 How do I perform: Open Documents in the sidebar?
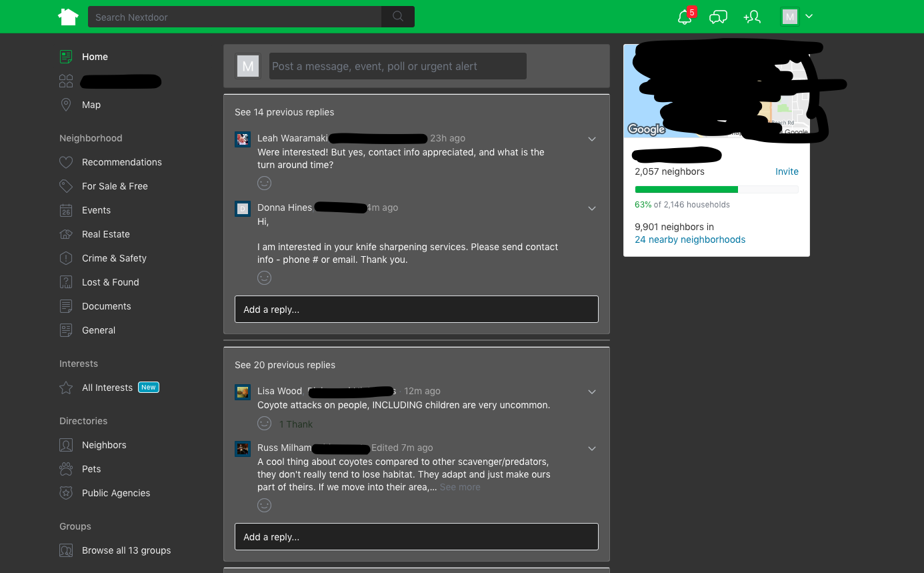point(107,306)
